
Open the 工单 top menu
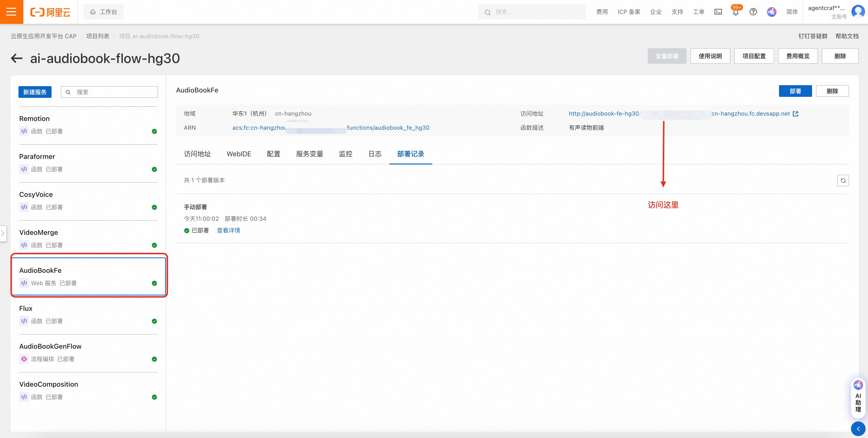coord(699,12)
